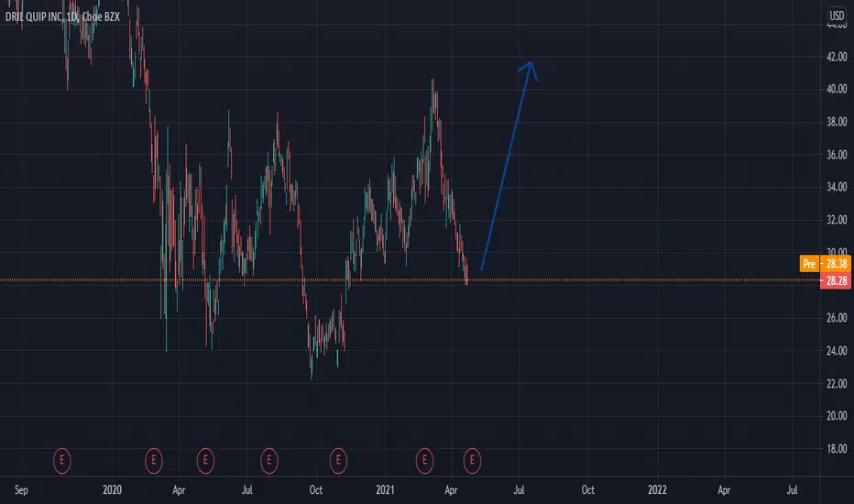Click the 2021 label on time axis

coord(385,490)
